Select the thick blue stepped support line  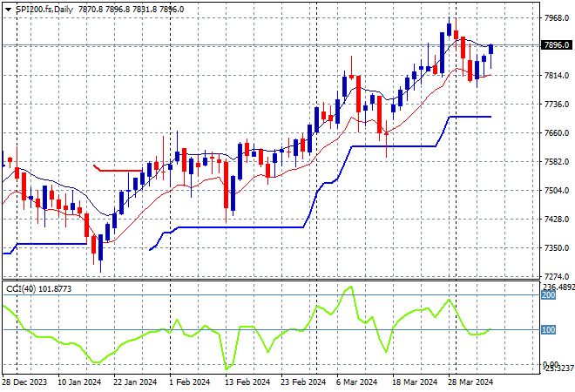tap(321, 183)
